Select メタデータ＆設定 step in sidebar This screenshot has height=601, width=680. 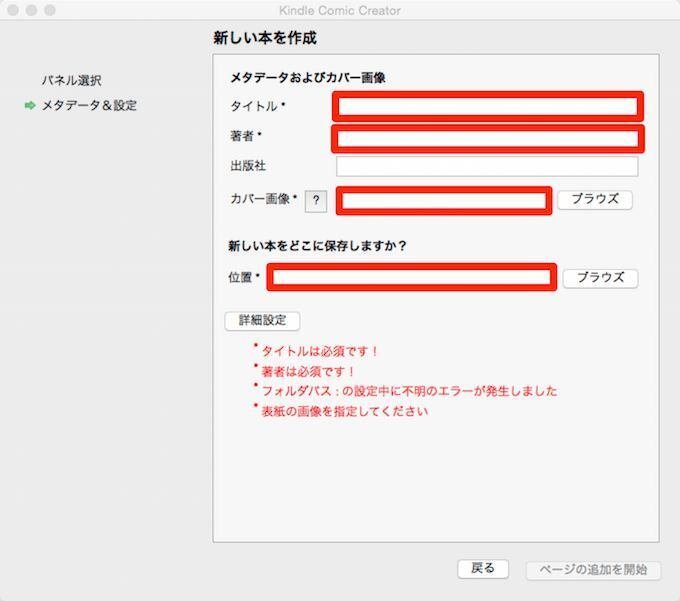[x=89, y=105]
